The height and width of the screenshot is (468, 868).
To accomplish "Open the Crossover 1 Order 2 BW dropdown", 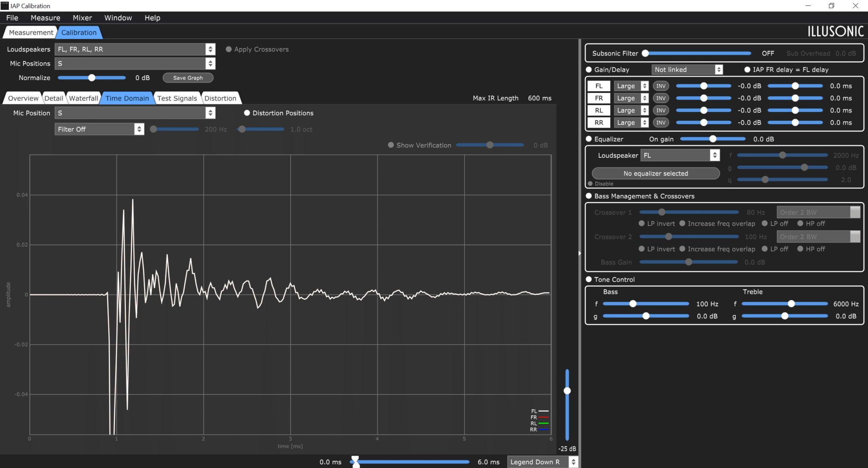I will coord(818,212).
